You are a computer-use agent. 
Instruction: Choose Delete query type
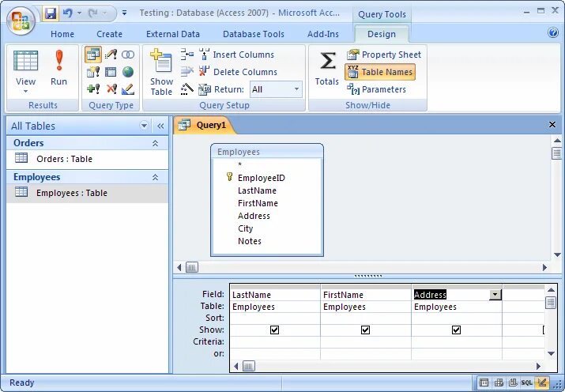click(x=111, y=89)
